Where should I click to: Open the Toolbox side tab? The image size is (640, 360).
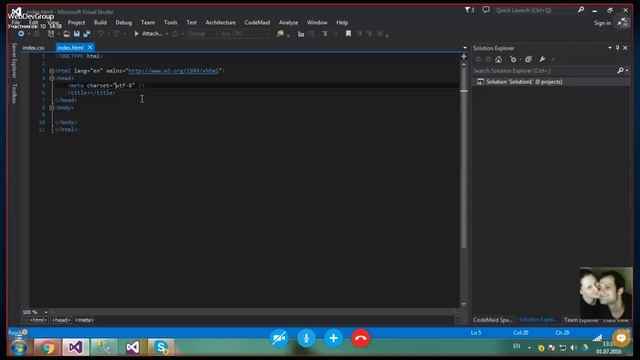pos(14,93)
